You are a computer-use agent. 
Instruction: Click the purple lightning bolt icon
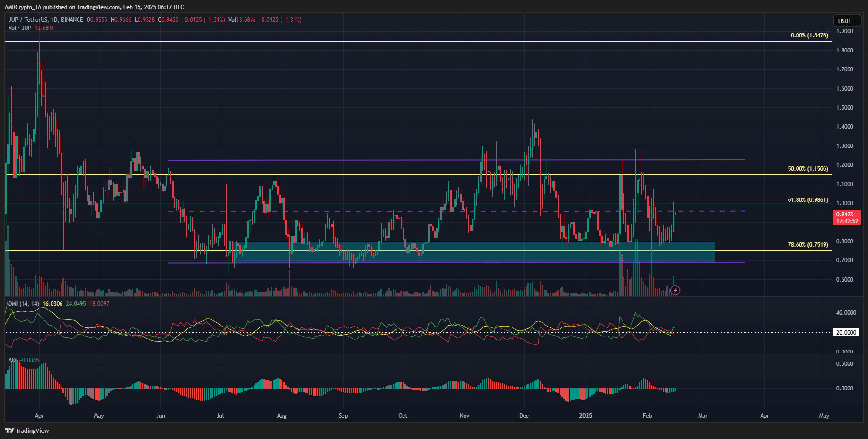pos(675,290)
